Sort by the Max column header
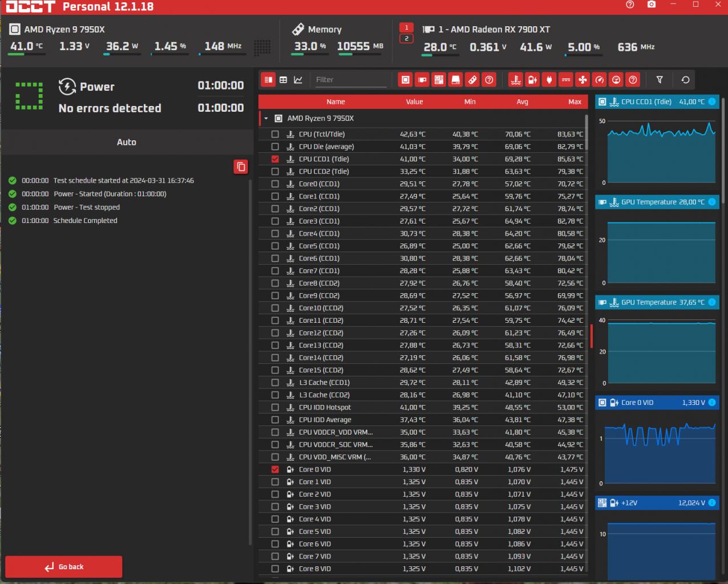Screen dimensions: 728x584 click(x=575, y=102)
